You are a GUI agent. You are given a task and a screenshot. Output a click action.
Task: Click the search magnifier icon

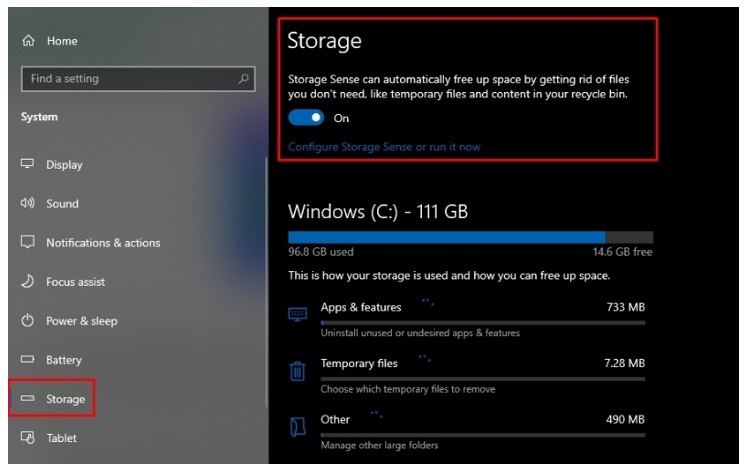coord(243,78)
